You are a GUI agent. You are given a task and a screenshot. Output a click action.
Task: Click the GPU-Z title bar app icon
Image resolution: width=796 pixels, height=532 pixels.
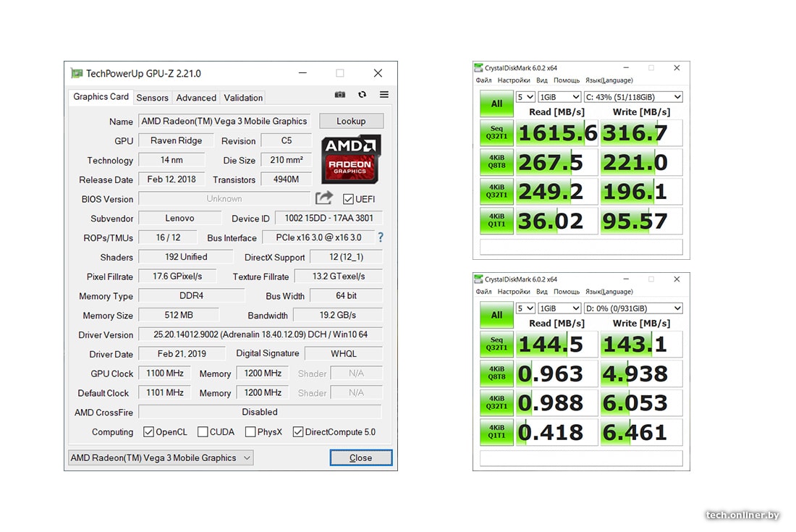(x=77, y=73)
